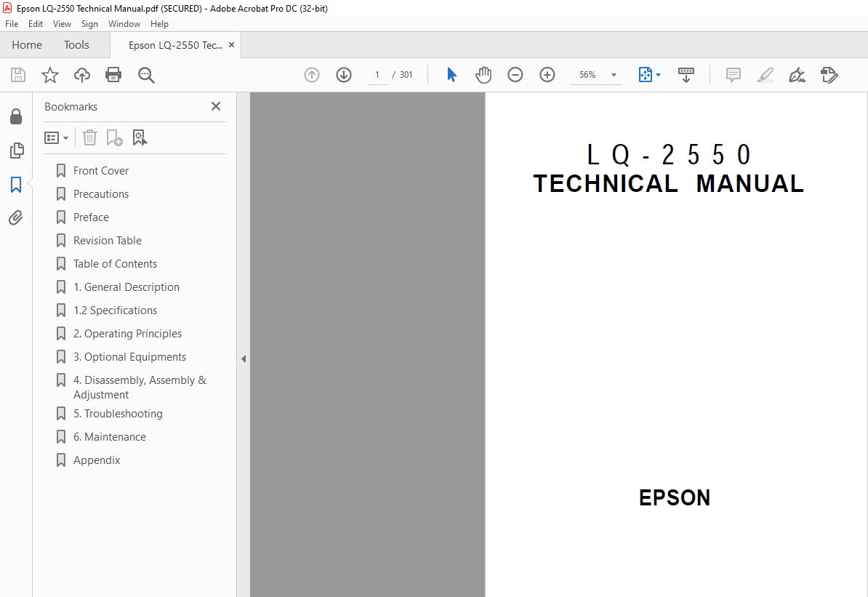
Task: Open the View menu
Action: (x=62, y=23)
